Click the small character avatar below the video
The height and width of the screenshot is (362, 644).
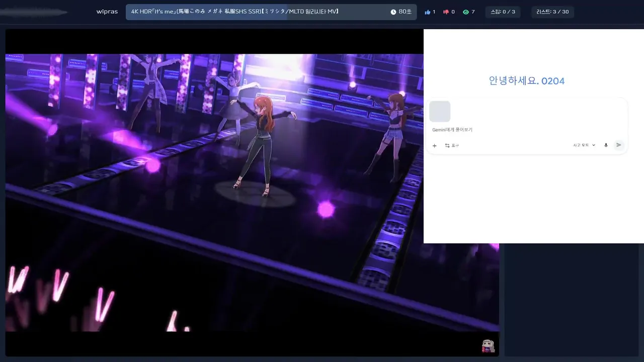[x=488, y=346]
